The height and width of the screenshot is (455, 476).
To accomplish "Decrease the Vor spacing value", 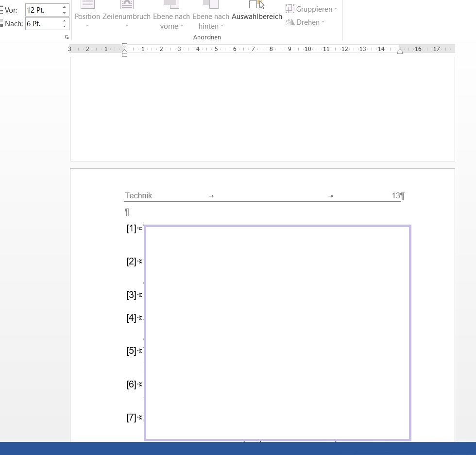I will click(x=64, y=13).
